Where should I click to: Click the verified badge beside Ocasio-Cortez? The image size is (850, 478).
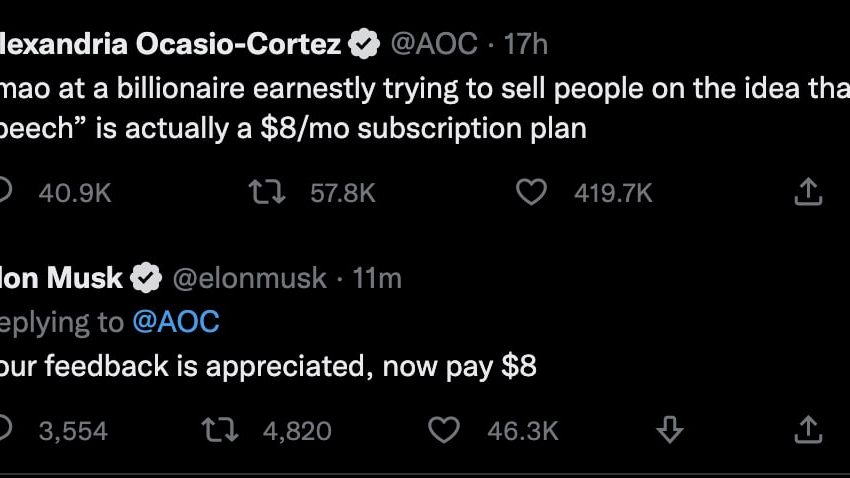point(362,44)
